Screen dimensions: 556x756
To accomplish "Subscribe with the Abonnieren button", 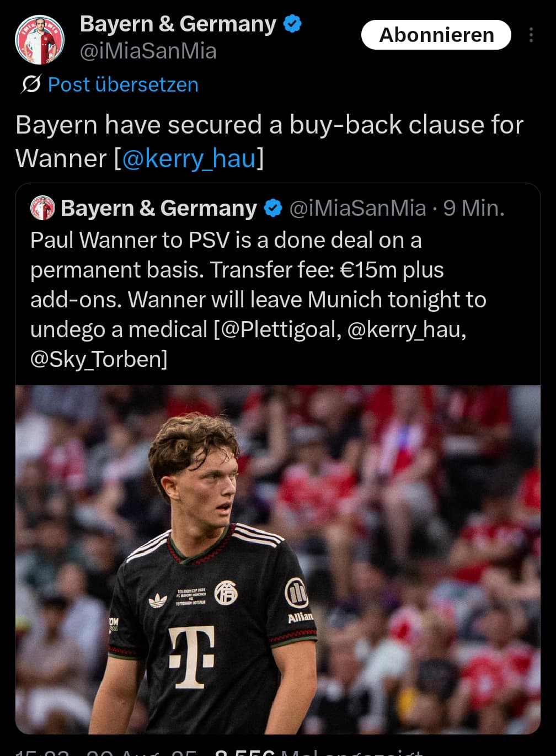I will pyautogui.click(x=436, y=35).
